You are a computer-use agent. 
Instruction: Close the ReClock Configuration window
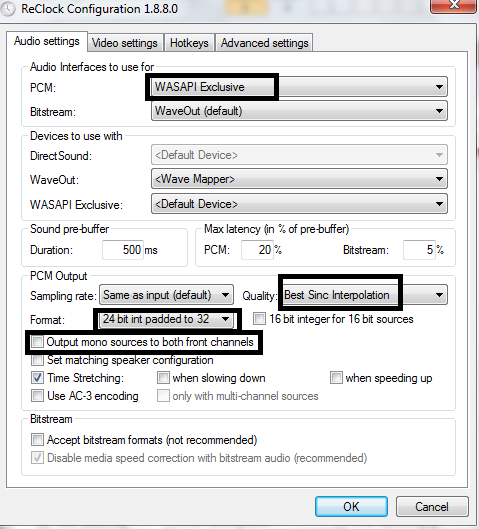point(454,6)
